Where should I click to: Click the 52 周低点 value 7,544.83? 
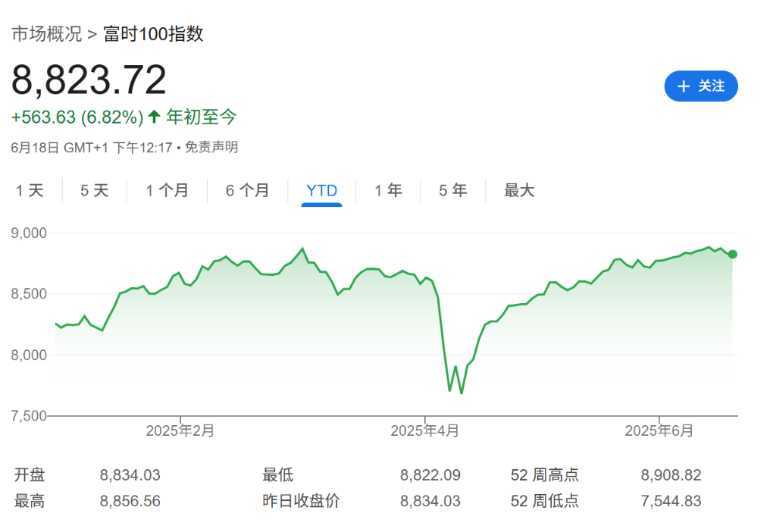point(671,501)
